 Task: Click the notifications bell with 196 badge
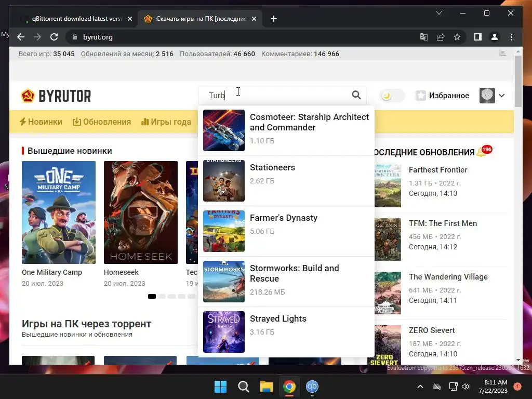(484, 151)
